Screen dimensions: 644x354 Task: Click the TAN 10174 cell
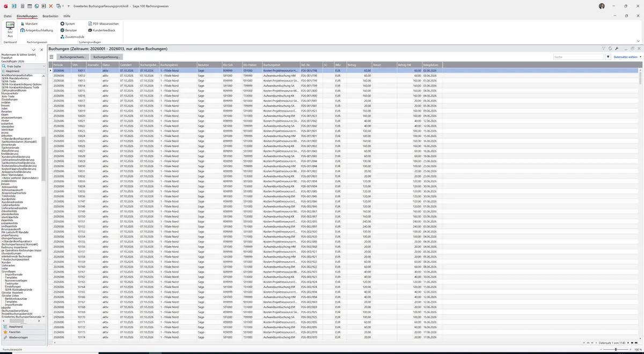click(x=78, y=337)
